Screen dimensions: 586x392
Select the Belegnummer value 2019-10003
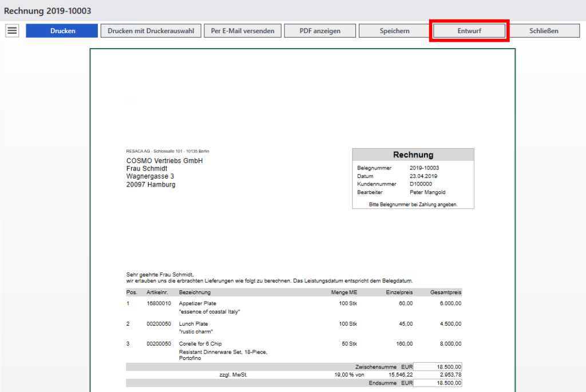point(425,168)
